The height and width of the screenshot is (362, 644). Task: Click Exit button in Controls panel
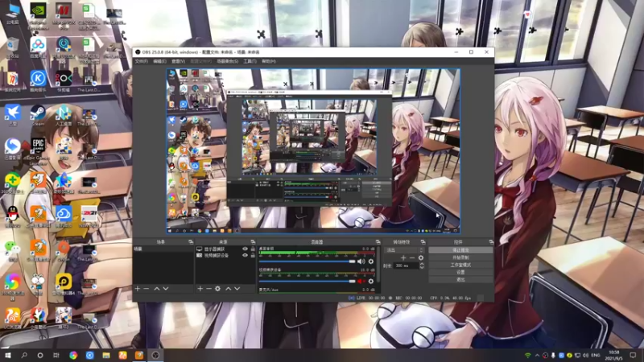pos(460,279)
